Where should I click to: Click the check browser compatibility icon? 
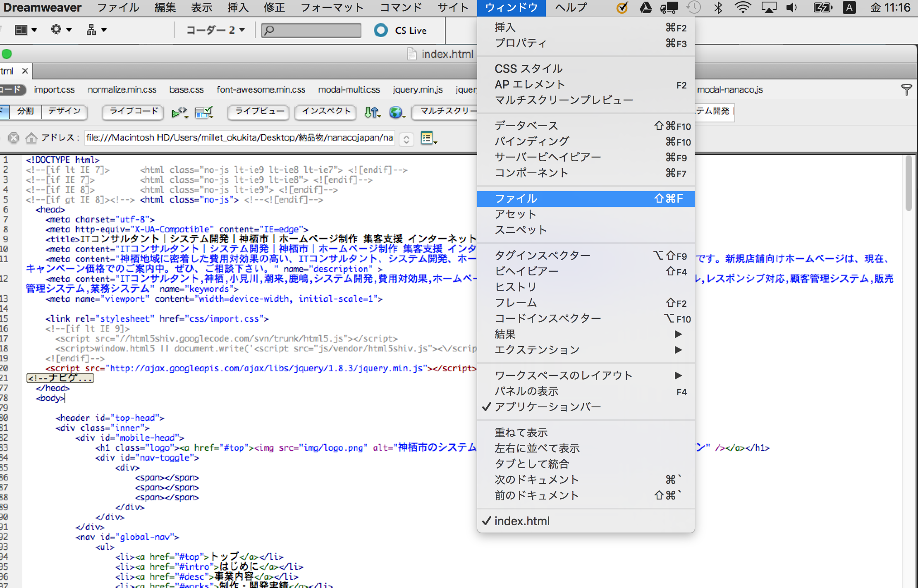[x=204, y=112]
